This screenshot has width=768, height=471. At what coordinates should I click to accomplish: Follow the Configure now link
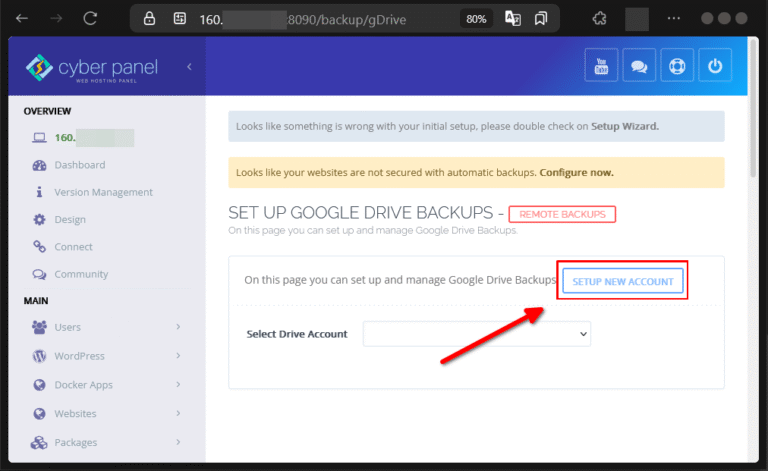click(x=576, y=172)
